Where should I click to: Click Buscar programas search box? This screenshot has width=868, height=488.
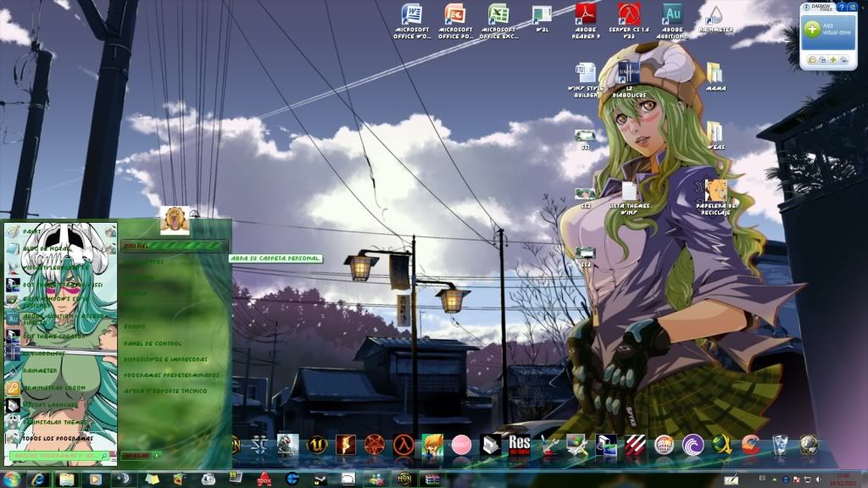58,456
